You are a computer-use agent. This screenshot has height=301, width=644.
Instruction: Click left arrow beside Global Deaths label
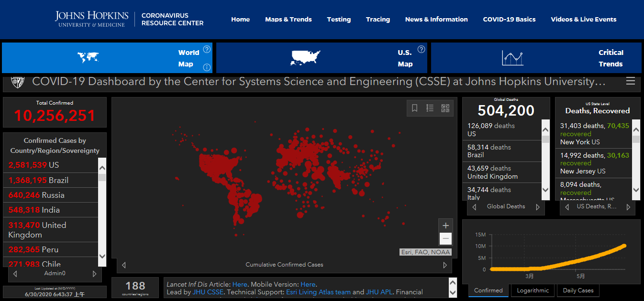474,207
